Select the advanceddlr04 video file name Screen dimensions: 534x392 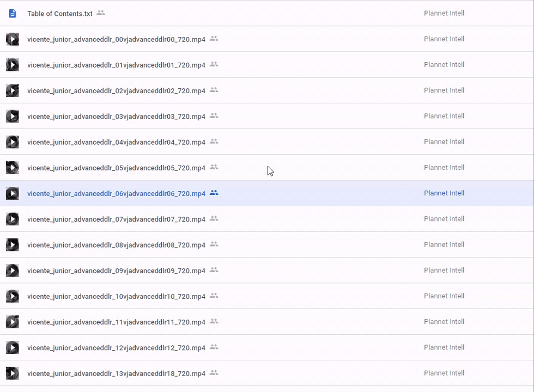pyautogui.click(x=116, y=142)
